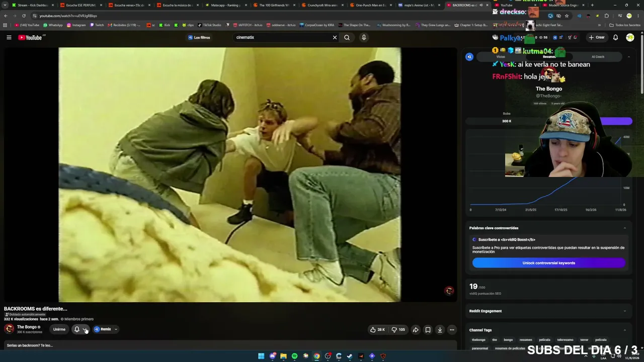This screenshot has width=644, height=362.
Task: Switch to the AI Coach tab
Action: [x=598, y=57]
